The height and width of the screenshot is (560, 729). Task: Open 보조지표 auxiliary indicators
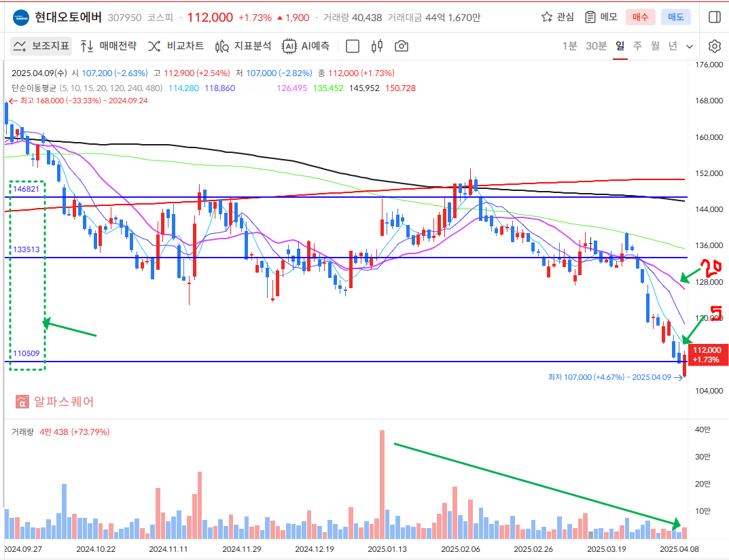click(41, 46)
